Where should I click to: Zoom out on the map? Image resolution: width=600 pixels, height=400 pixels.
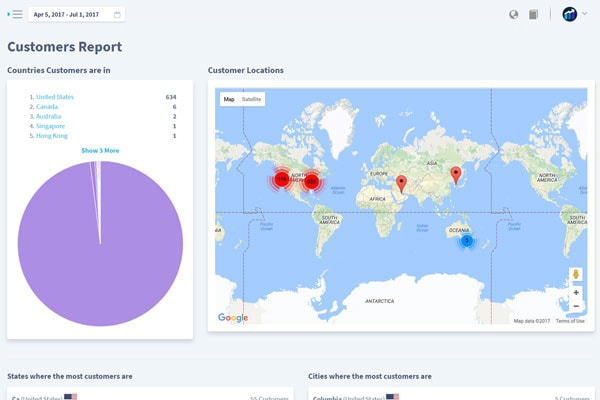coord(576,306)
